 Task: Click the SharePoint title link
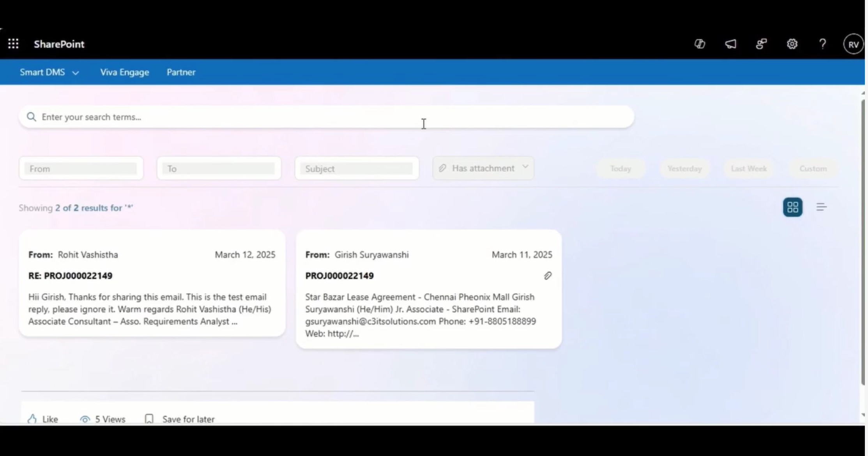[59, 44]
